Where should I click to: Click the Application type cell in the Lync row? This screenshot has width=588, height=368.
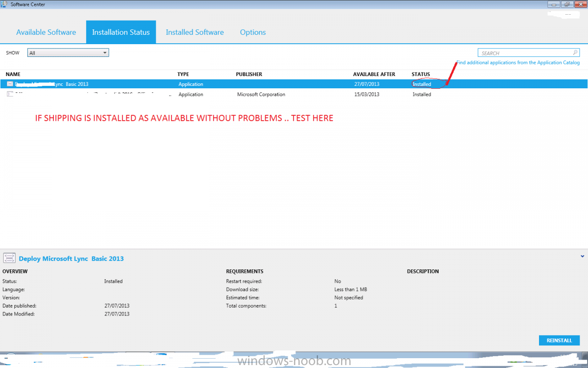(x=191, y=84)
